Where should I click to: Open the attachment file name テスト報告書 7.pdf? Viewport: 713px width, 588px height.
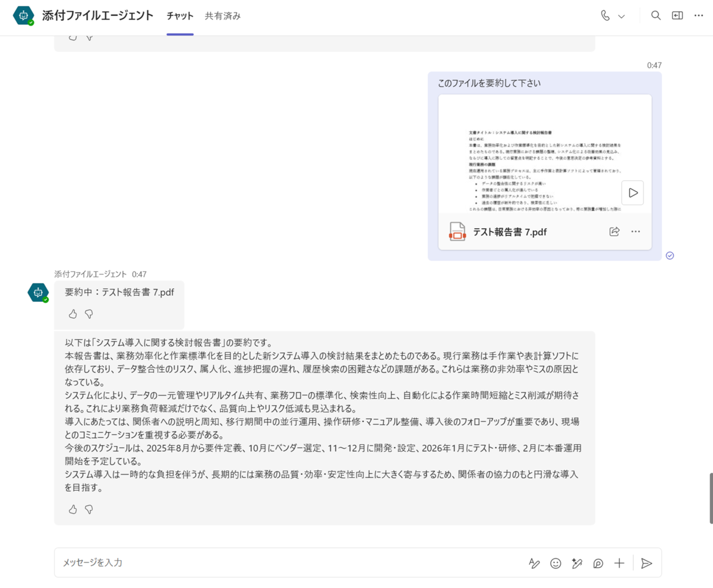click(x=510, y=232)
